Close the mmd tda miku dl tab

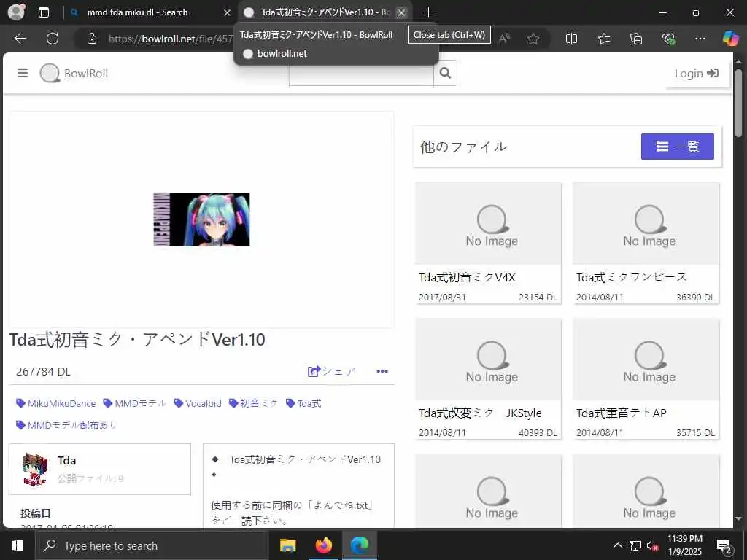coord(228,12)
